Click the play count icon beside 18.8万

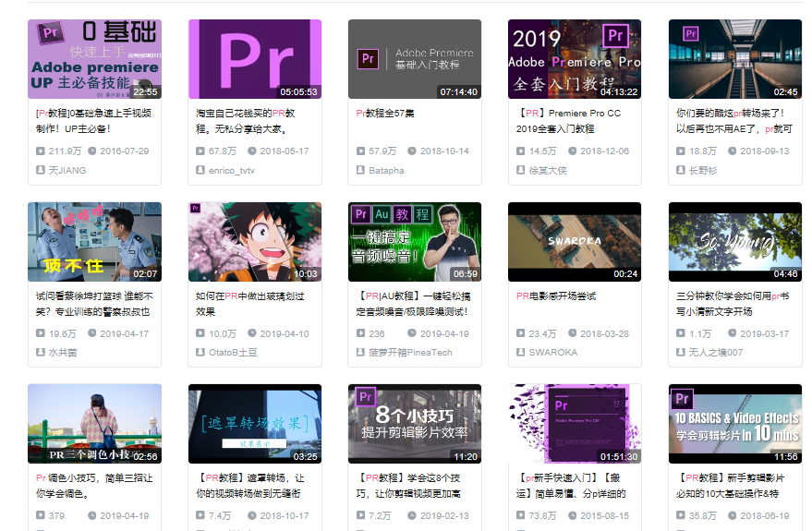pos(681,151)
